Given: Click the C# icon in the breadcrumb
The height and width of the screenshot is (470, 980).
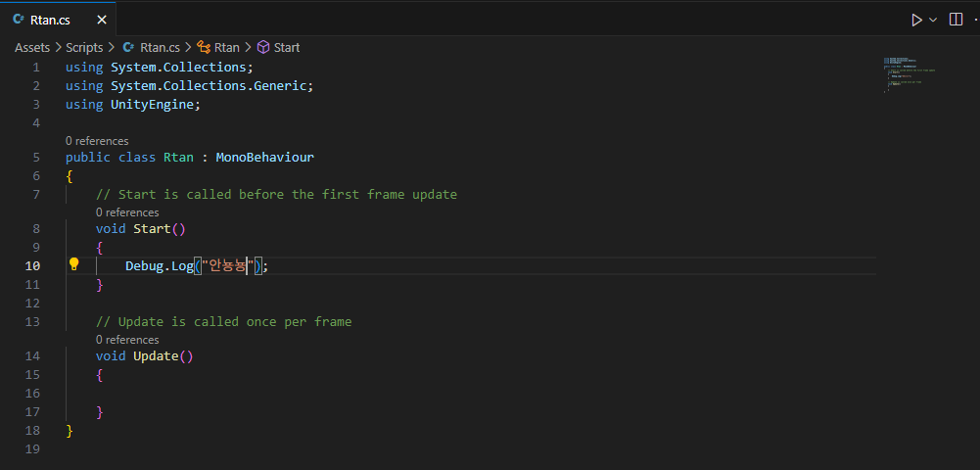Looking at the screenshot, I should pyautogui.click(x=129, y=48).
